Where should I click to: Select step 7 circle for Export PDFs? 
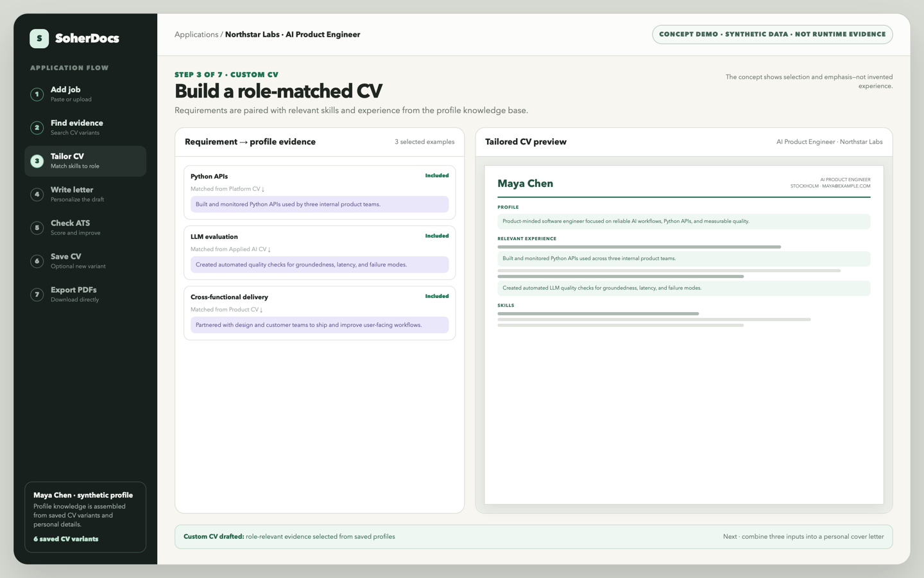click(37, 295)
